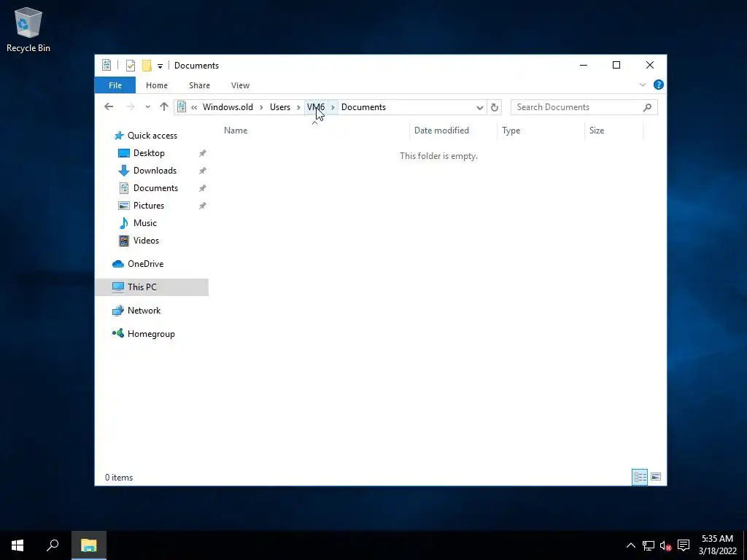Click the Properties quick access toolbar icon

tap(130, 66)
